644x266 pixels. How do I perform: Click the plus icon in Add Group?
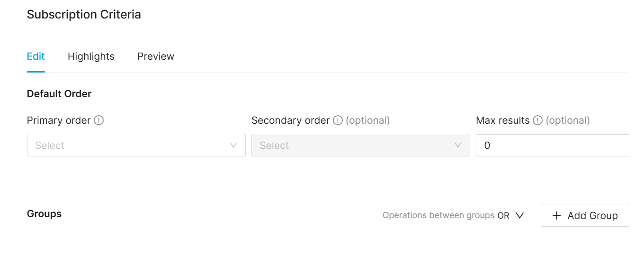(x=557, y=216)
